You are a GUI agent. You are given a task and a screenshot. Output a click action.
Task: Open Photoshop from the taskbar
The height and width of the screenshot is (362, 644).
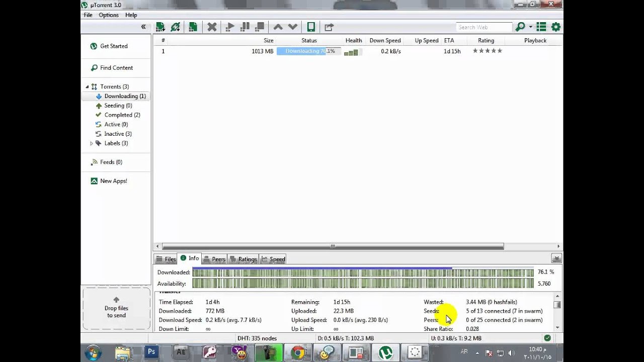click(151, 352)
